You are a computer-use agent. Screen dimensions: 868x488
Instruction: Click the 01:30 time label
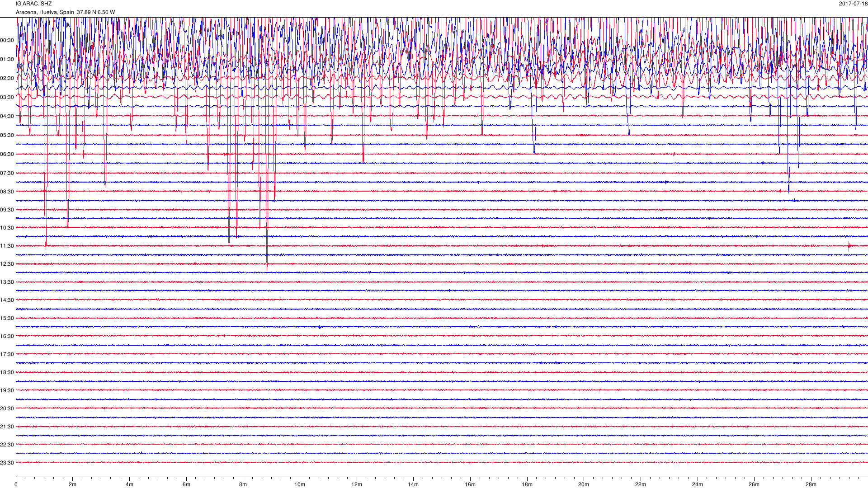[x=7, y=59]
